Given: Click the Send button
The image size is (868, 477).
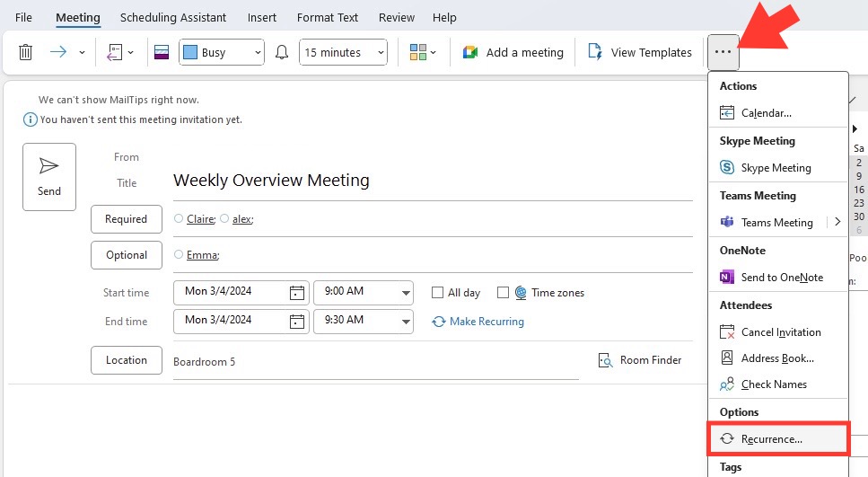Looking at the screenshot, I should [49, 177].
